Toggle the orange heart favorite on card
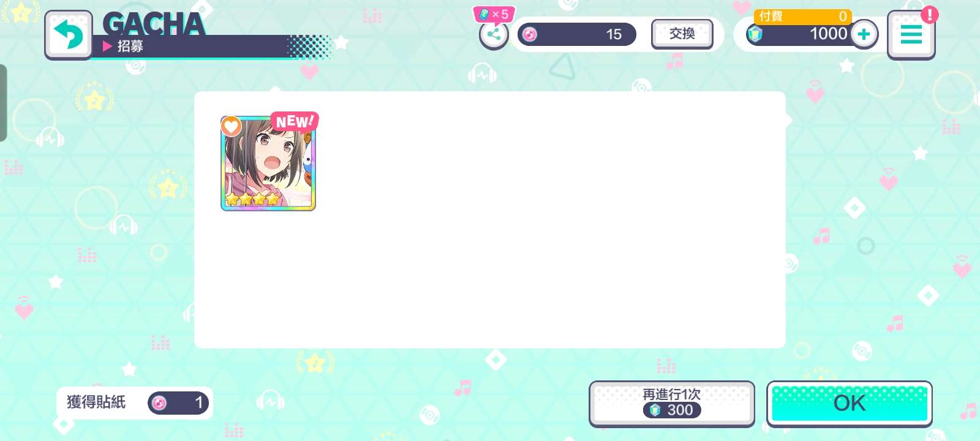 [x=231, y=126]
